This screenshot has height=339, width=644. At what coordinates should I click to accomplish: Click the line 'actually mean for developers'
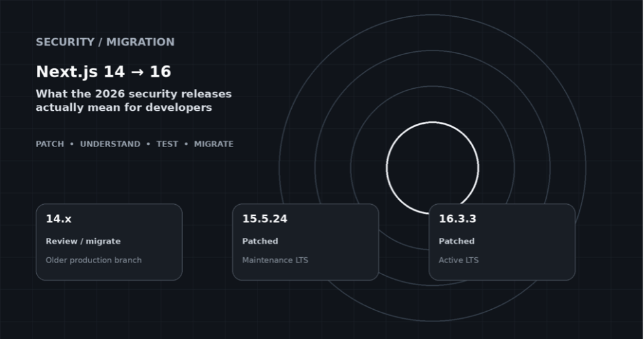click(x=124, y=108)
